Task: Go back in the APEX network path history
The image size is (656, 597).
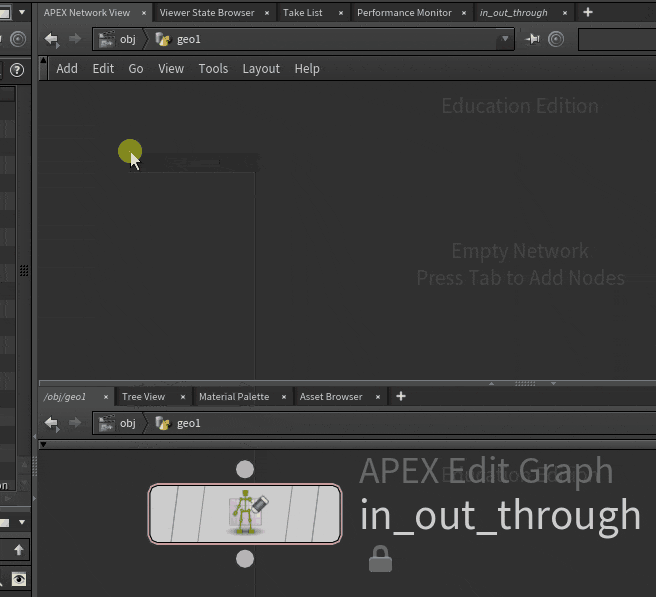Action: pyautogui.click(x=52, y=39)
